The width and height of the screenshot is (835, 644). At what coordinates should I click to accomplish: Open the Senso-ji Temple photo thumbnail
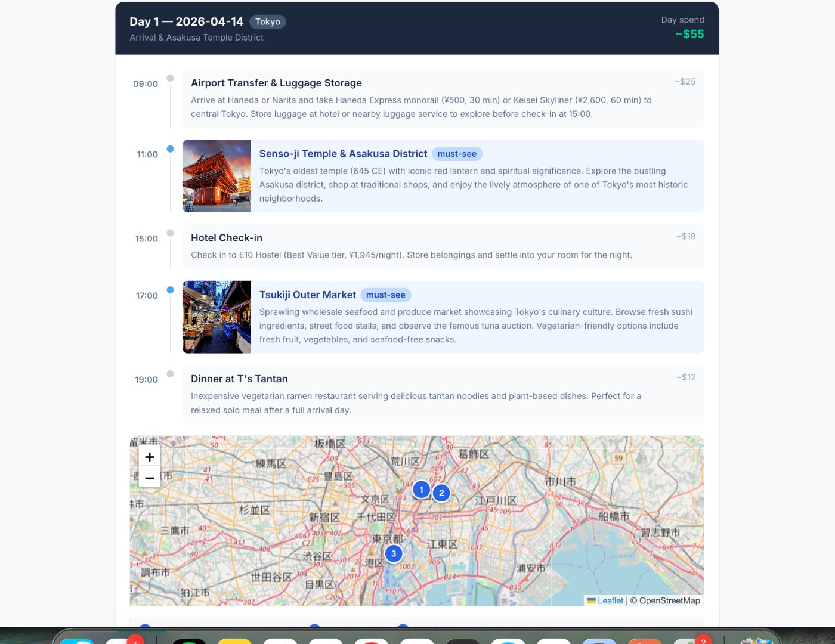pos(217,176)
